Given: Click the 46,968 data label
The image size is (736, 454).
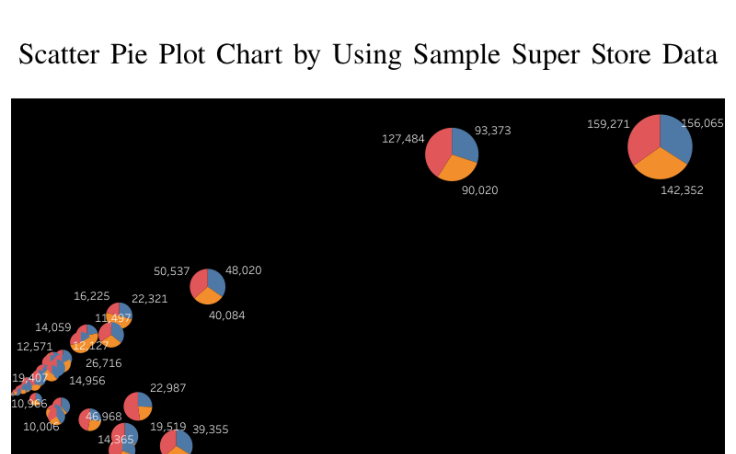Looking at the screenshot, I should [104, 416].
